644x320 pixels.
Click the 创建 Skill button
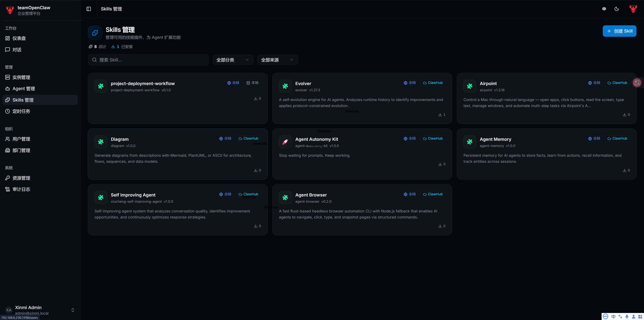coord(619,31)
